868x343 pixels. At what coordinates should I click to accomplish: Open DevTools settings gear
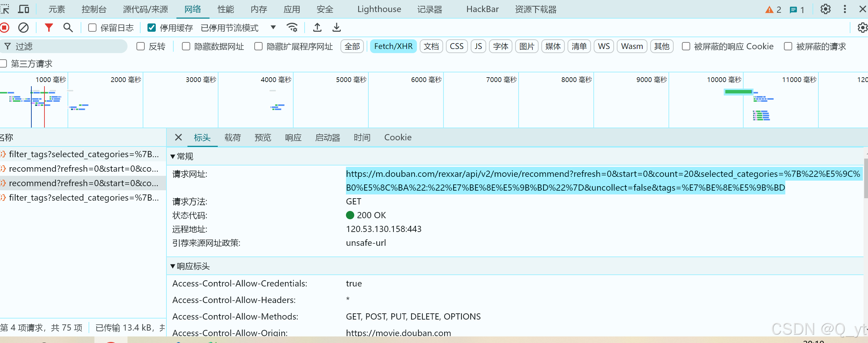[x=826, y=9]
